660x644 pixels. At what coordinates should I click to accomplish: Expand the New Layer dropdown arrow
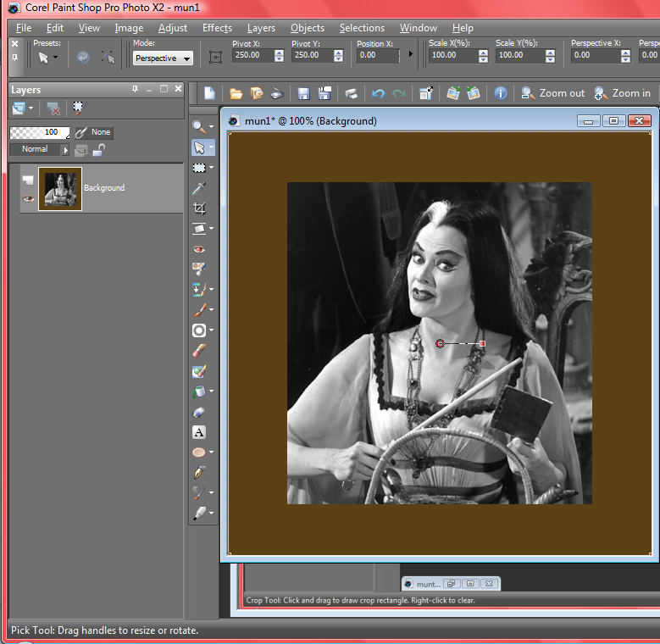point(31,108)
